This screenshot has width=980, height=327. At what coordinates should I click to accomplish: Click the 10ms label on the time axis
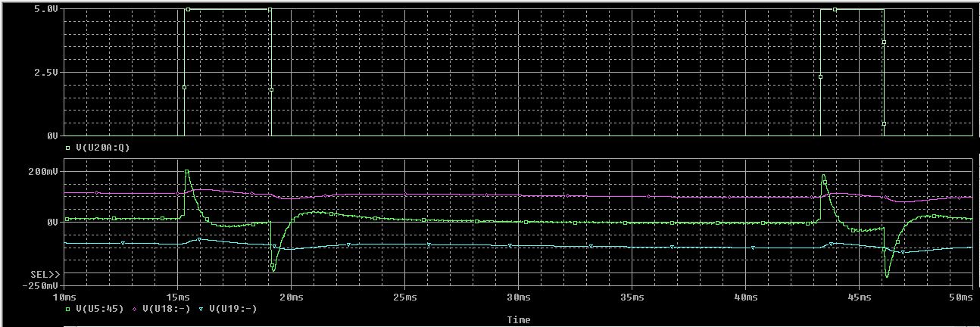click(64, 297)
